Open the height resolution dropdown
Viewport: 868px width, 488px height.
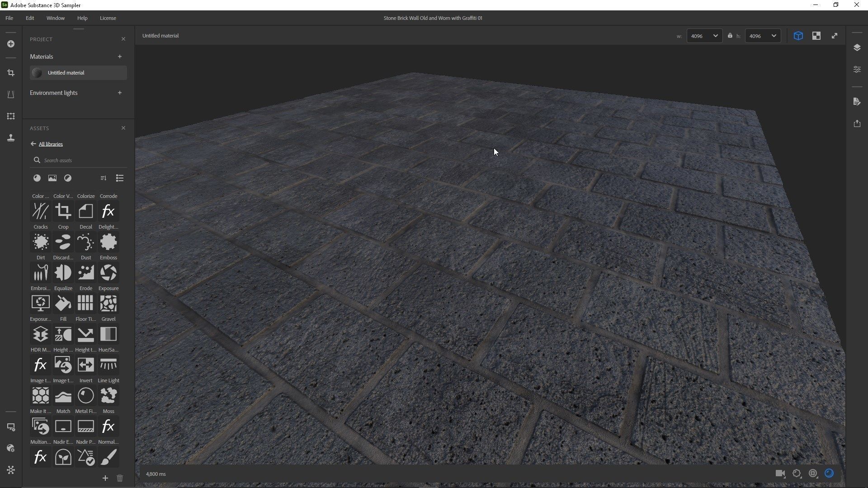pos(762,36)
